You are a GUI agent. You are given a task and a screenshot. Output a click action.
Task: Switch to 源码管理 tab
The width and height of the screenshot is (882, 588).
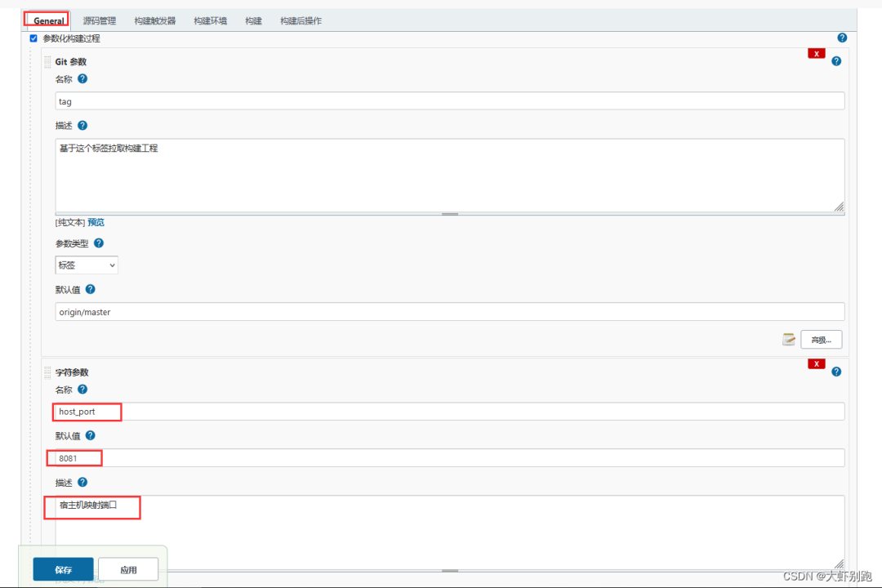100,20
